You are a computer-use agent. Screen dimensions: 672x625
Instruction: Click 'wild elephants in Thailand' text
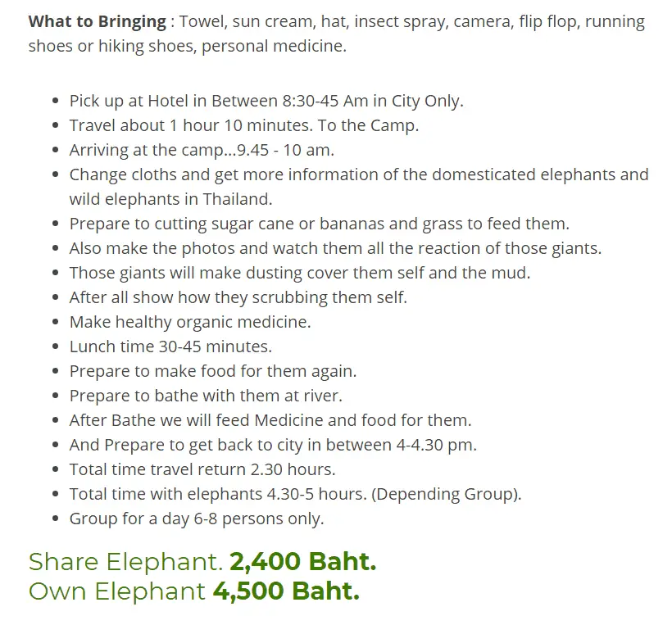(170, 199)
